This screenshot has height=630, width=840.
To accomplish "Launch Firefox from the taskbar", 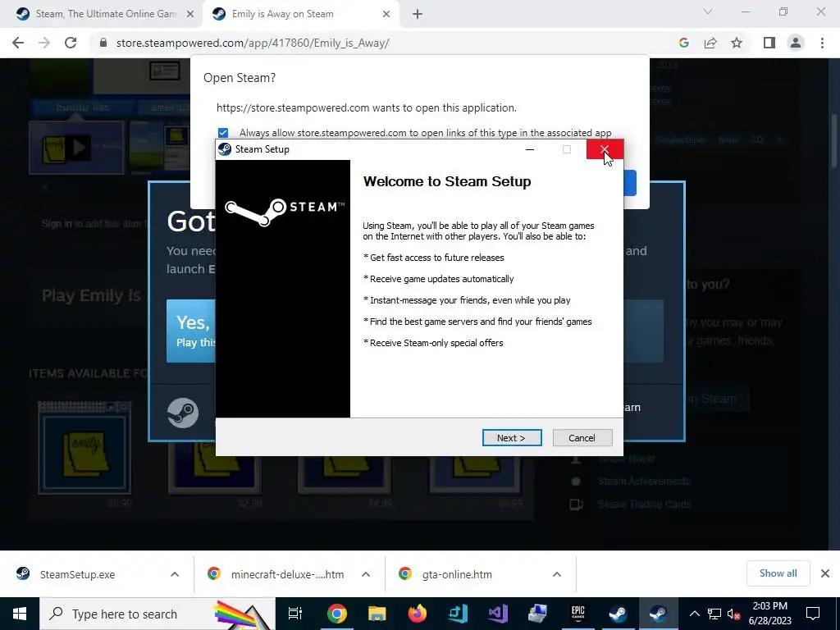I will pos(418,614).
